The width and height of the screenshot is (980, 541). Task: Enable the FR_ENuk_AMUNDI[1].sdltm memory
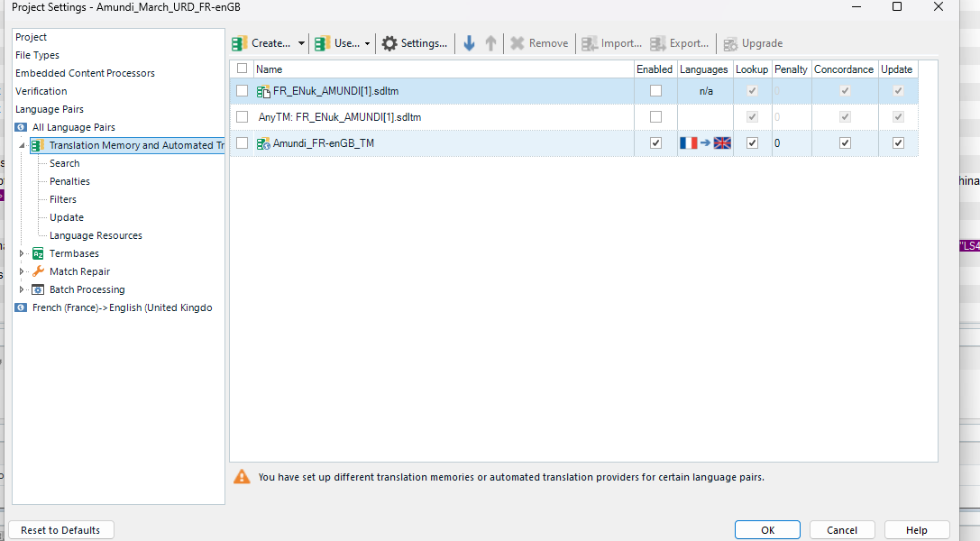pyautogui.click(x=655, y=91)
